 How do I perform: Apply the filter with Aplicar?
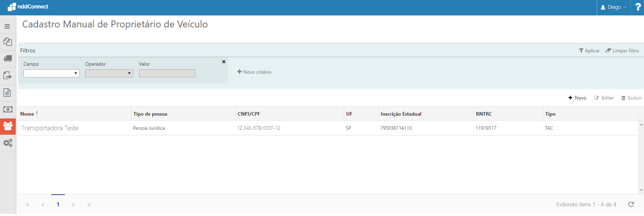[x=589, y=51]
